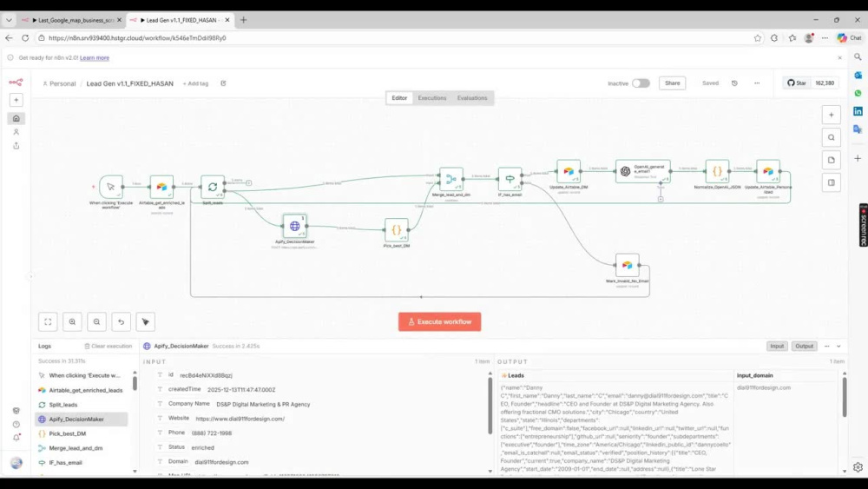Screen dimensions: 868x489
Task: Click the browser address bar URL
Action: coord(137,38)
